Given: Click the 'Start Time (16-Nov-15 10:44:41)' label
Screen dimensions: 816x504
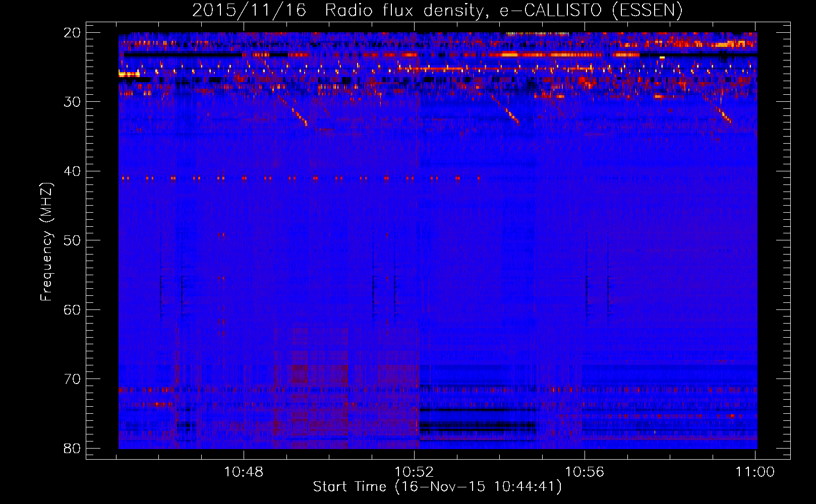Looking at the screenshot, I should coord(437,487).
